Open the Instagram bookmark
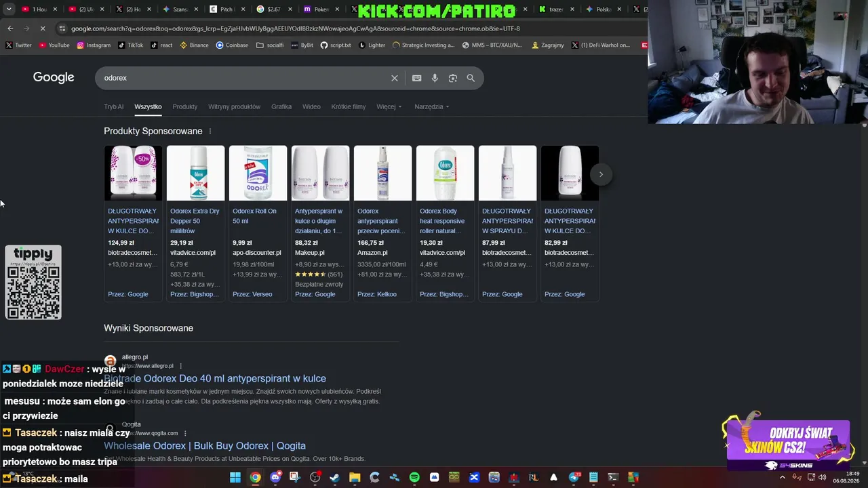868x488 pixels. click(x=94, y=45)
